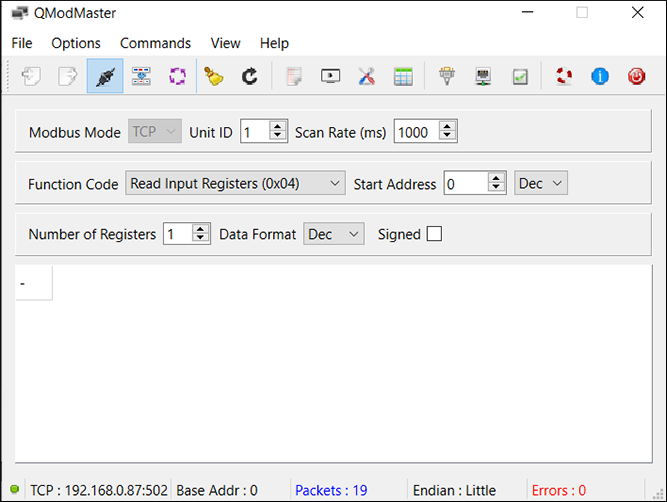This screenshot has width=667, height=502.
Task: Decrease the Start Address value
Action: pos(496,188)
